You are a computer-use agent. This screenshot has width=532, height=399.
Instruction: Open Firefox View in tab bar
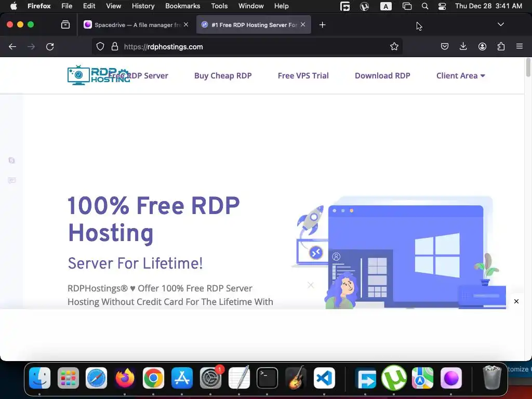[x=65, y=25]
